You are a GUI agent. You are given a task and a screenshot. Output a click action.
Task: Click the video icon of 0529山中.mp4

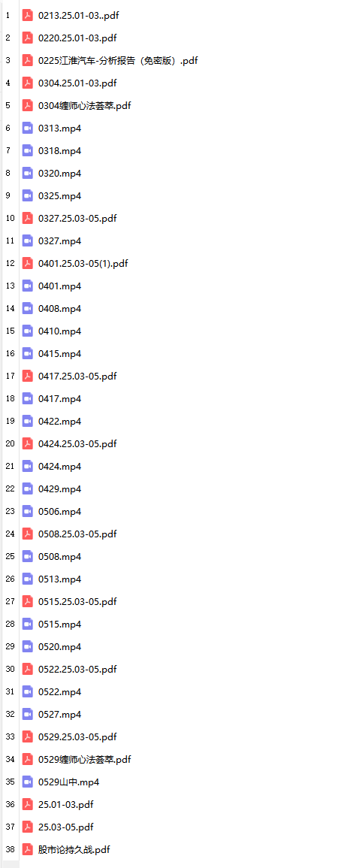coord(28,782)
